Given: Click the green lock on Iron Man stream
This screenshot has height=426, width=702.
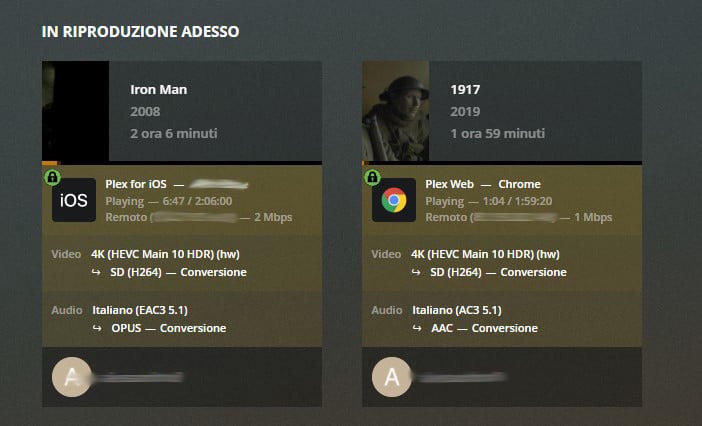Looking at the screenshot, I should tap(51, 176).
